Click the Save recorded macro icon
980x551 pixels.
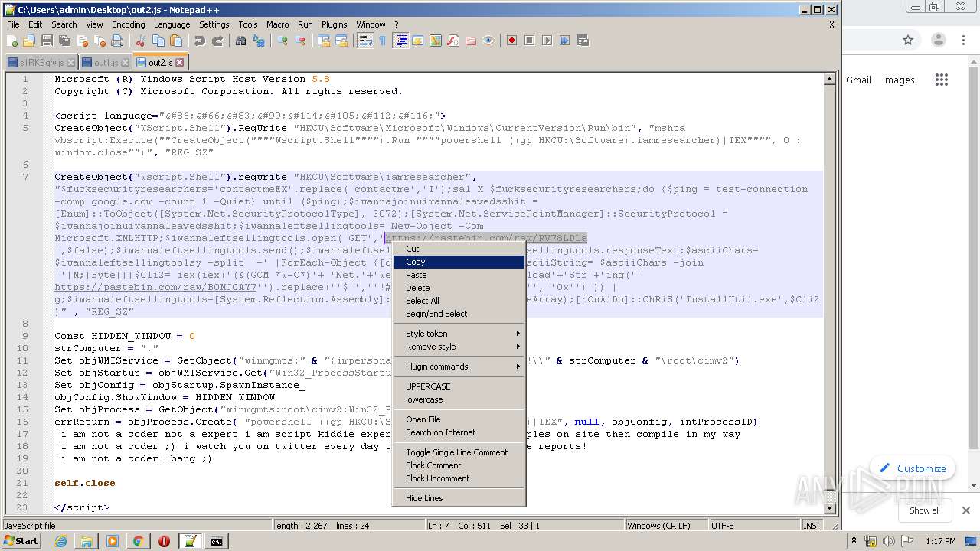(x=582, y=41)
